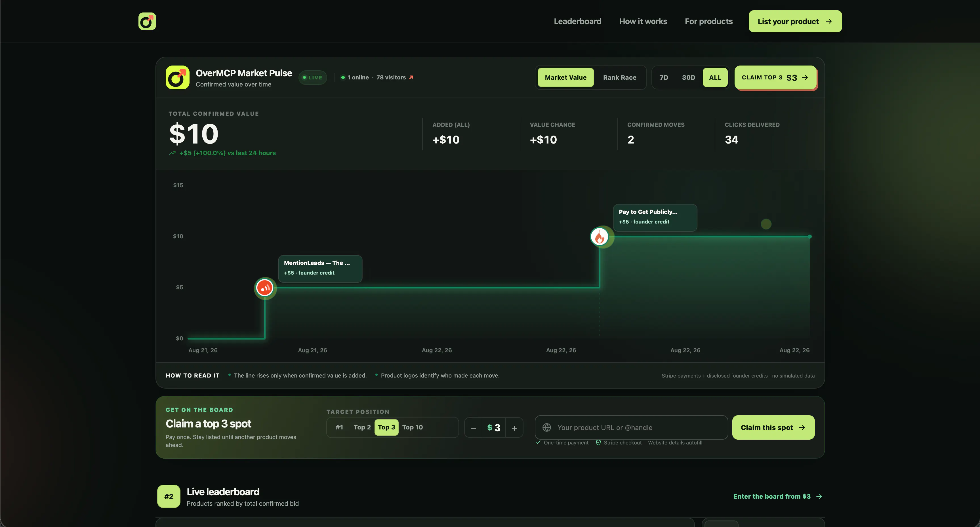Image resolution: width=980 pixels, height=527 pixels.
Task: Click Claim this spot button
Action: 773,427
